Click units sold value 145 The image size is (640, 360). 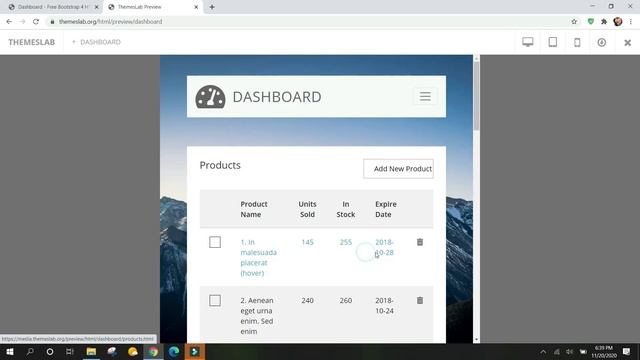point(307,242)
